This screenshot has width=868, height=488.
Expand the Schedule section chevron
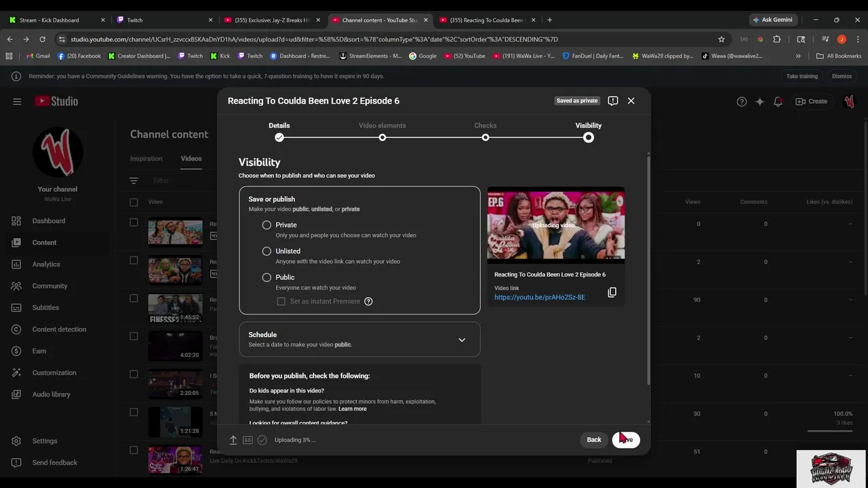pos(462,340)
